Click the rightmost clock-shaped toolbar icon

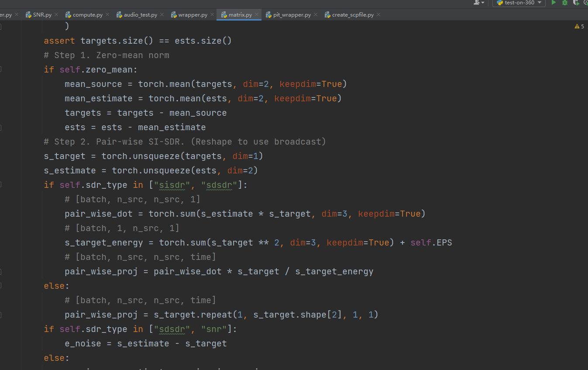click(586, 3)
